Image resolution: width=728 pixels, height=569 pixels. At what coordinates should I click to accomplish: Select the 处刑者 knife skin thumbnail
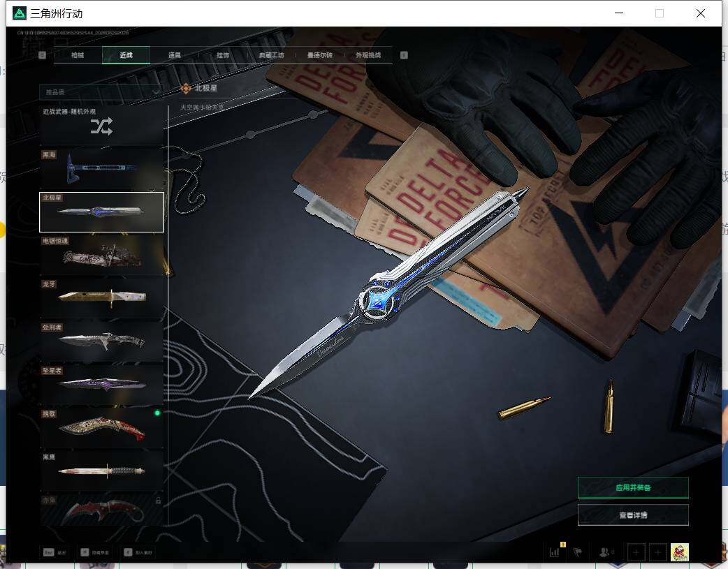tap(102, 341)
